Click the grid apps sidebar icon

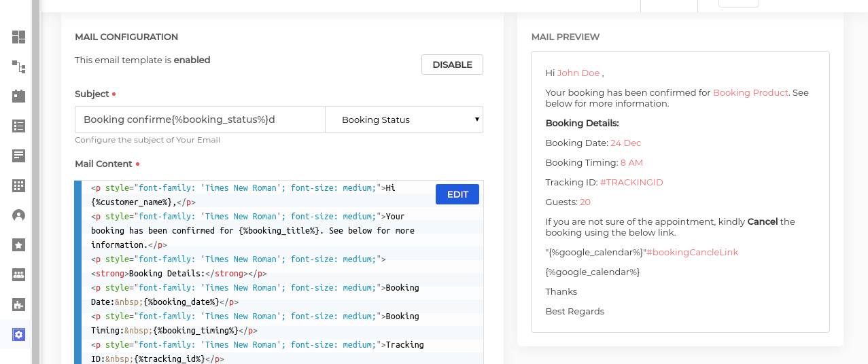coord(18,185)
